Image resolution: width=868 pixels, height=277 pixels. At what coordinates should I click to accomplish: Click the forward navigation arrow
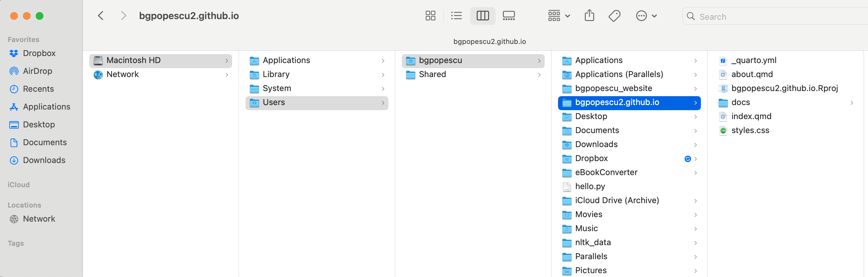click(x=123, y=16)
